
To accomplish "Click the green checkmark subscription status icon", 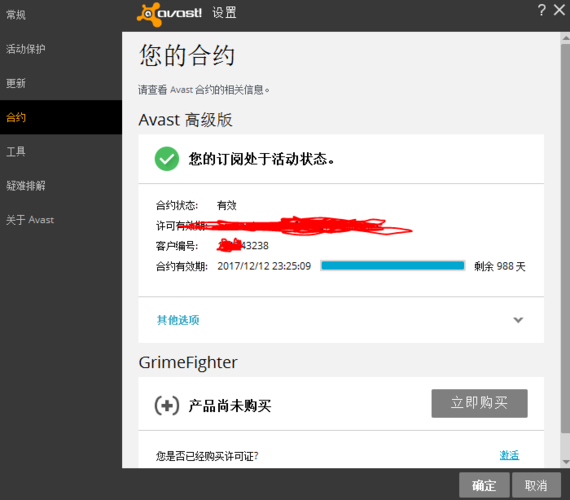I will click(x=167, y=159).
